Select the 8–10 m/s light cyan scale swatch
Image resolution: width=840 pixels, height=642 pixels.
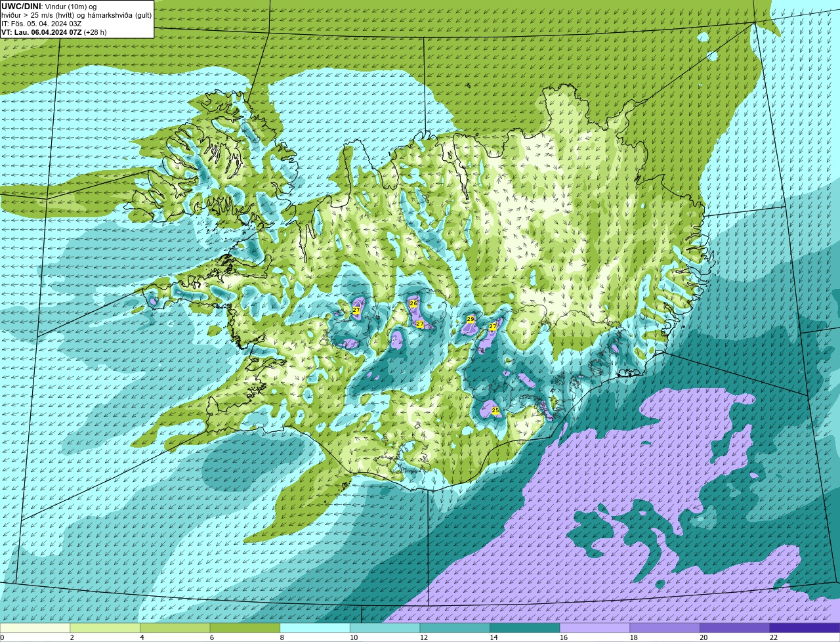point(315,628)
